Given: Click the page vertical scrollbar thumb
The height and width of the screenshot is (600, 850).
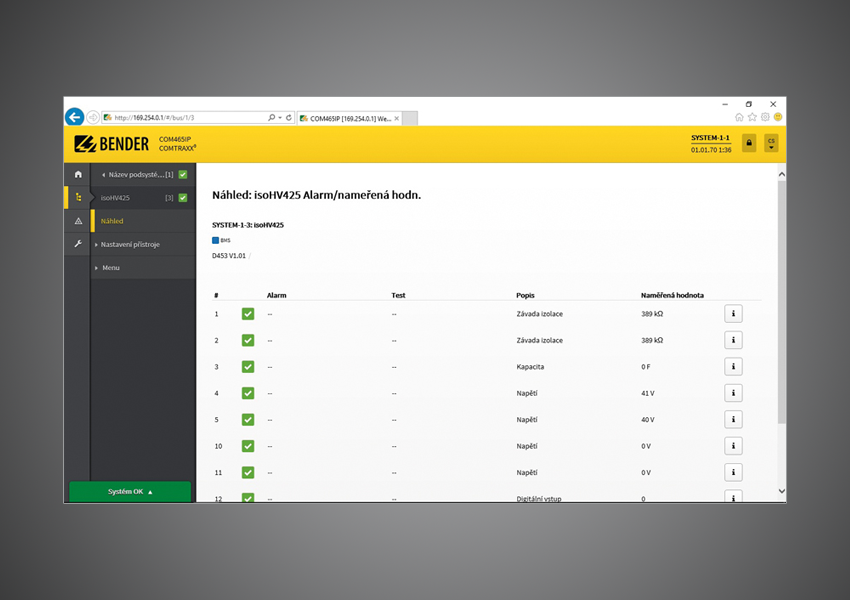Looking at the screenshot, I should coord(782,301).
